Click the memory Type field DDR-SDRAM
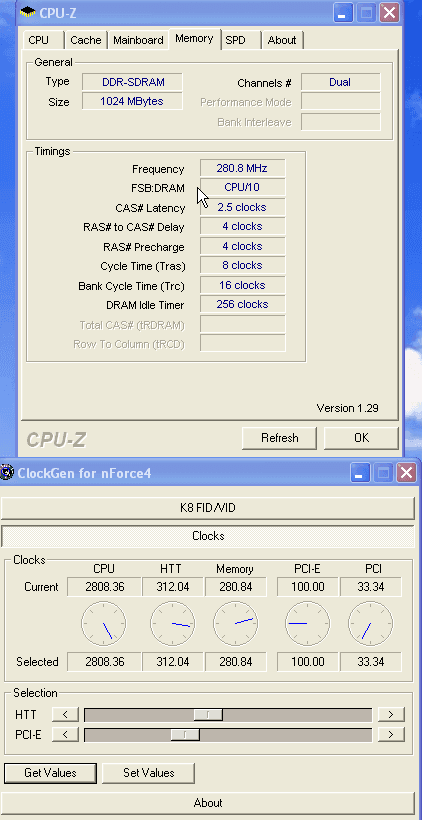This screenshot has height=820, width=422. pos(133,82)
